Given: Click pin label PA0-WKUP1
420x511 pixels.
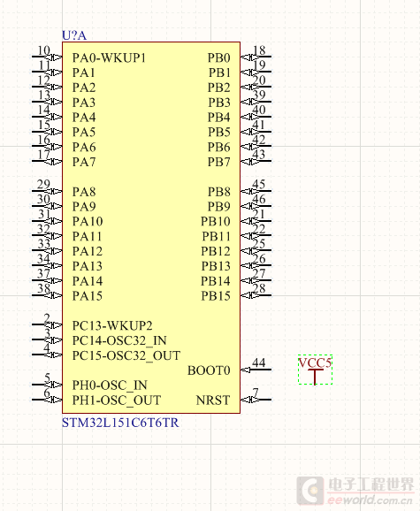Looking at the screenshot, I should (109, 57).
